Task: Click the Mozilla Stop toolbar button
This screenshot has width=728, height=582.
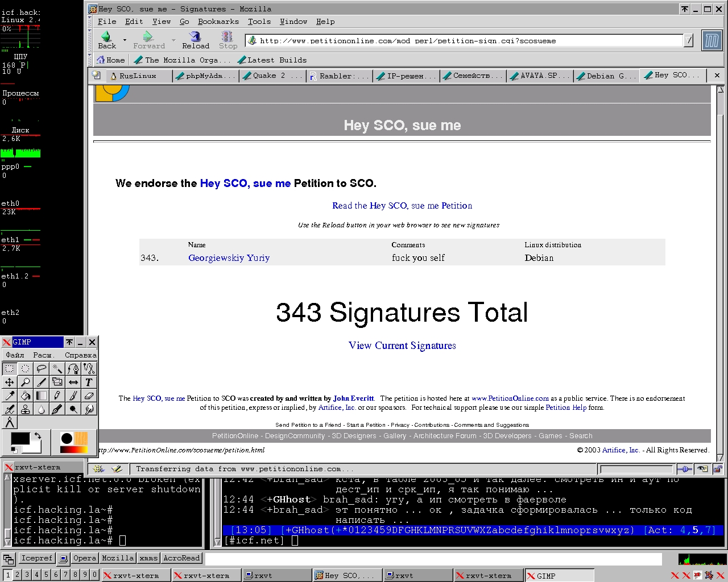Action: click(x=228, y=40)
